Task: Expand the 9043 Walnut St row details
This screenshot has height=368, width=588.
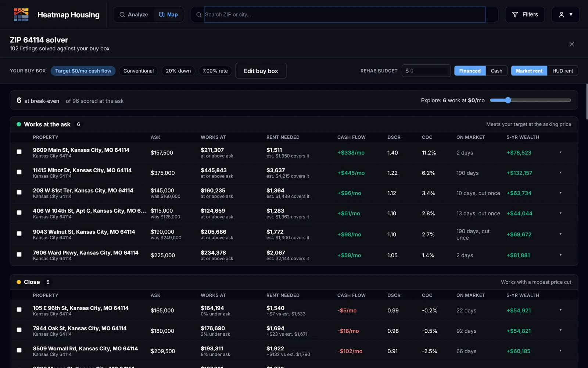Action: [x=560, y=234]
